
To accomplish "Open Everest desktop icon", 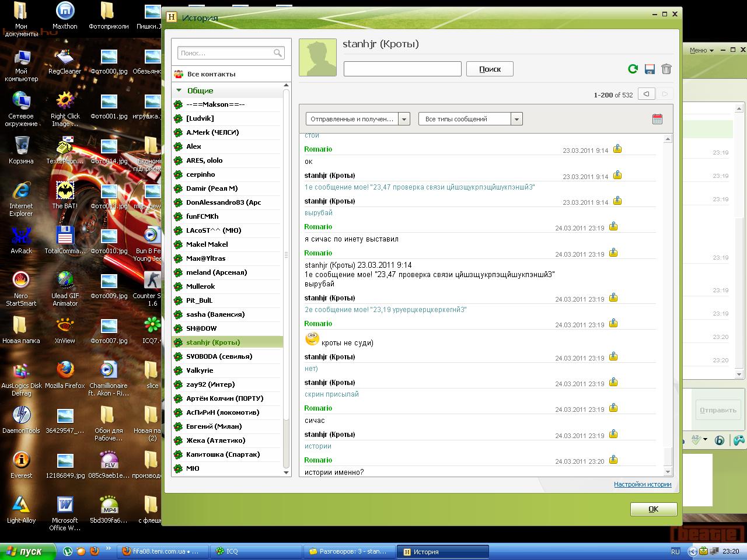I will tap(21, 464).
